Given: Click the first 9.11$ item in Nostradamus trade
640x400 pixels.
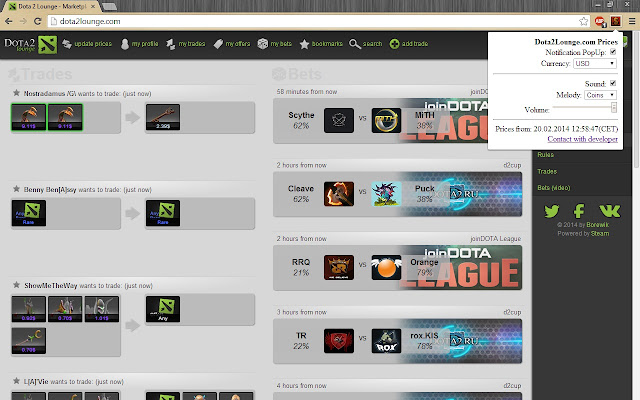Looking at the screenshot, I should tap(29, 117).
